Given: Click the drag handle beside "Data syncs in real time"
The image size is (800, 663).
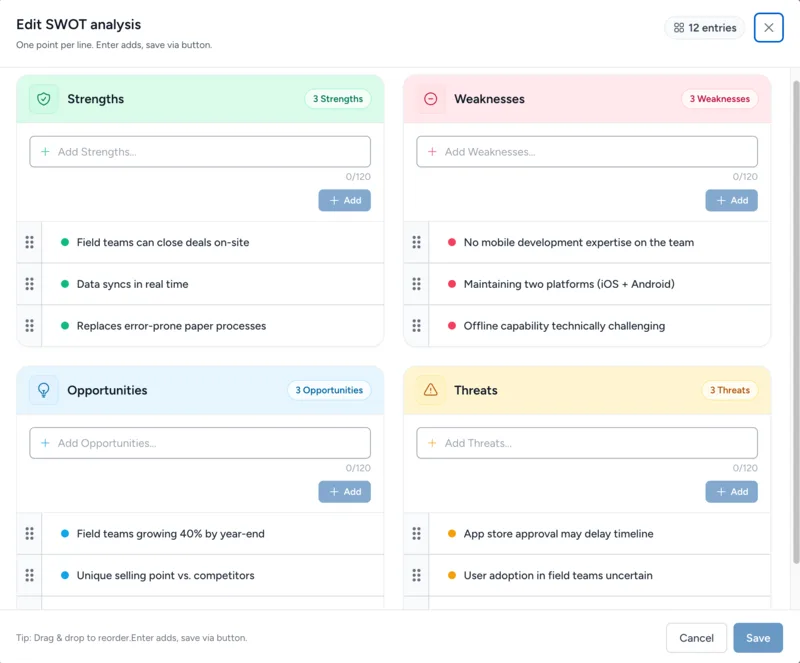Looking at the screenshot, I should (28, 283).
